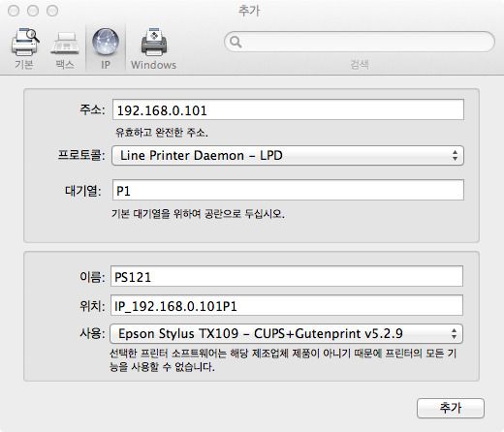
Task: Click the '유효하고 완전한 주소.' status text
Action: (162, 133)
